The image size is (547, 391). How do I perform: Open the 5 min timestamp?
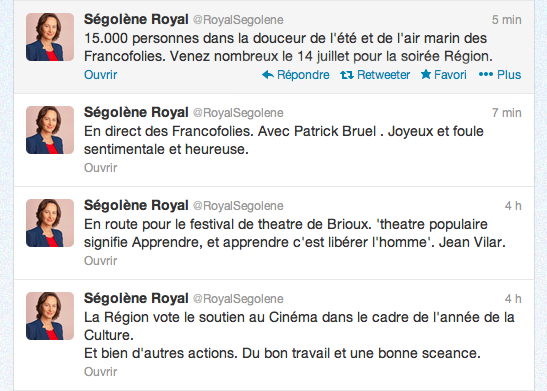point(507,20)
